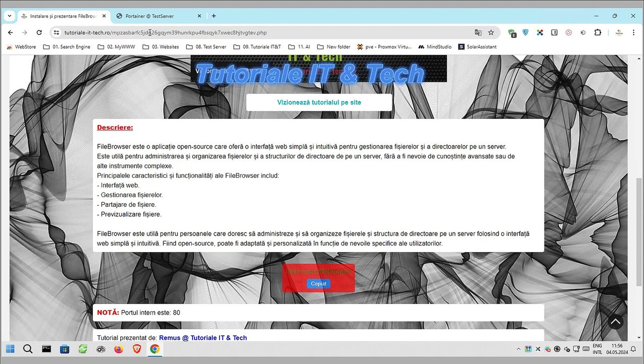This screenshot has height=364, width=644.
Task: Launch Brave browser from the taskbar
Action: pyautogui.click(x=137, y=349)
